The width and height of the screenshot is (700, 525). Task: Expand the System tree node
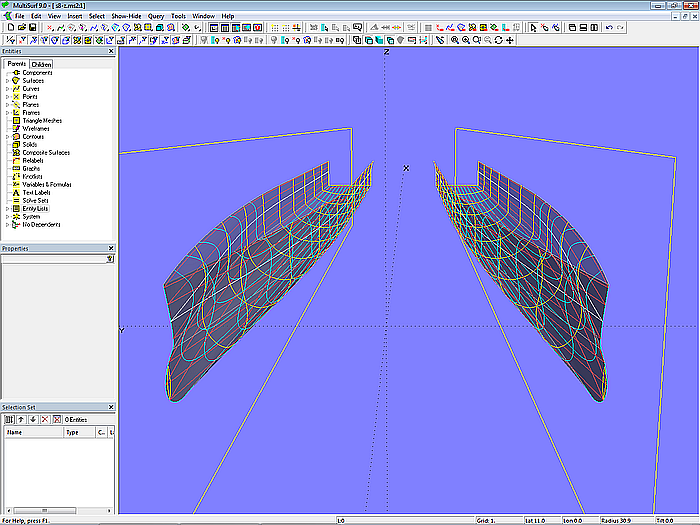coord(7,216)
